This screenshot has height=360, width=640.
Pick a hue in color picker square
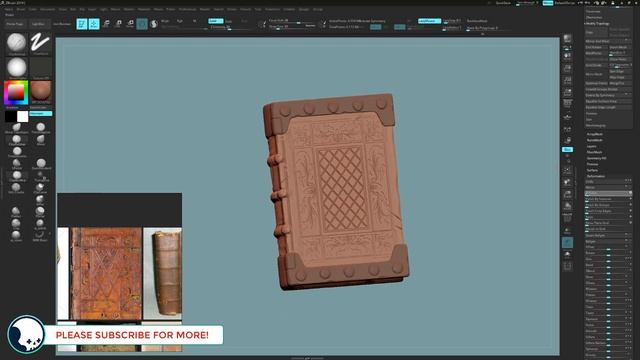[x=16, y=93]
